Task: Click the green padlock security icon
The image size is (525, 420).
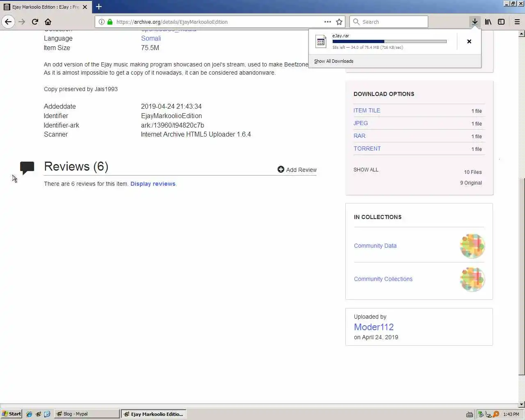Action: [x=110, y=22]
